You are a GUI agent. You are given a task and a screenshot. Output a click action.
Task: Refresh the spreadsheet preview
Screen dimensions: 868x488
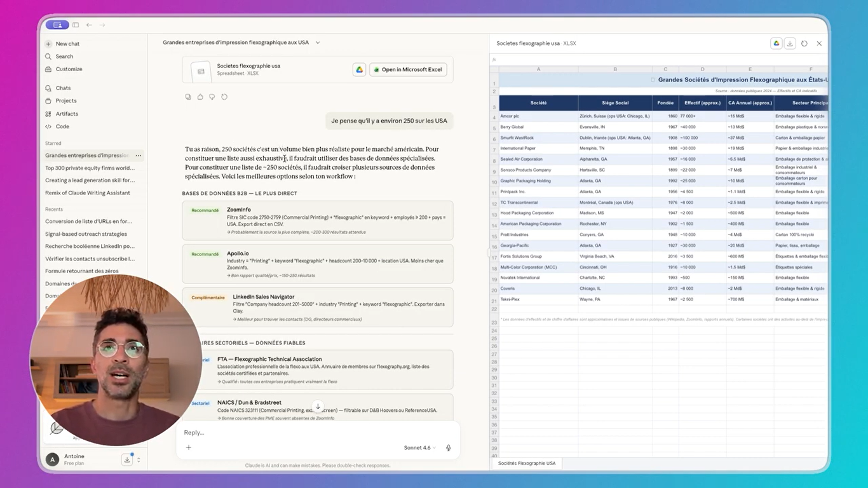click(x=804, y=43)
